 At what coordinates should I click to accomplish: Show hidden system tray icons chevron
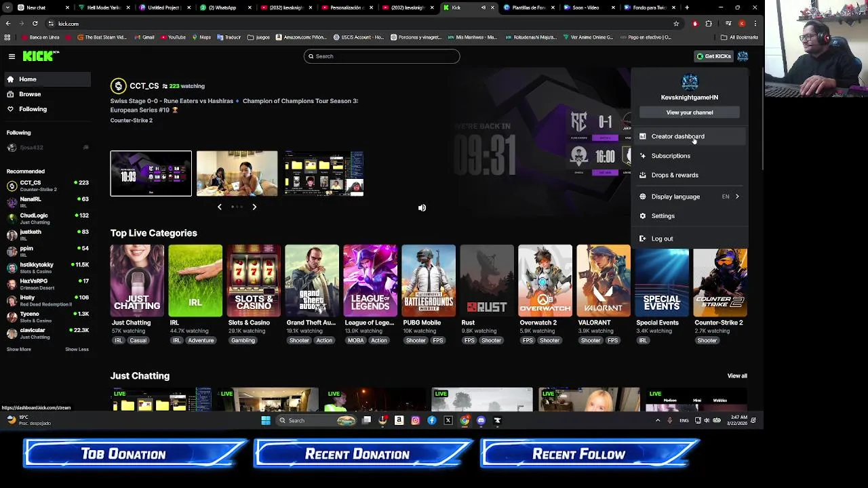(657, 420)
